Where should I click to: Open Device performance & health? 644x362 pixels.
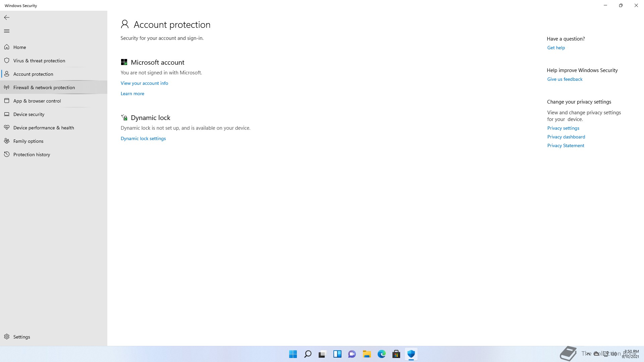(54, 128)
